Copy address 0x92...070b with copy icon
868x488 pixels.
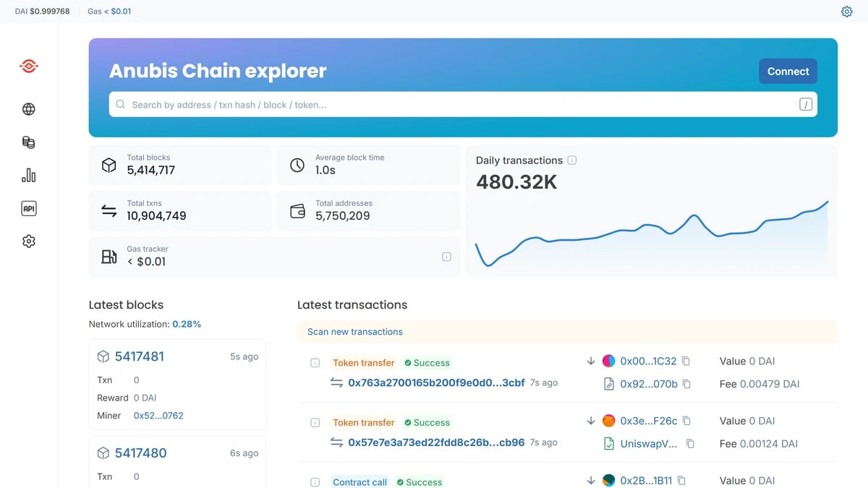(x=686, y=384)
